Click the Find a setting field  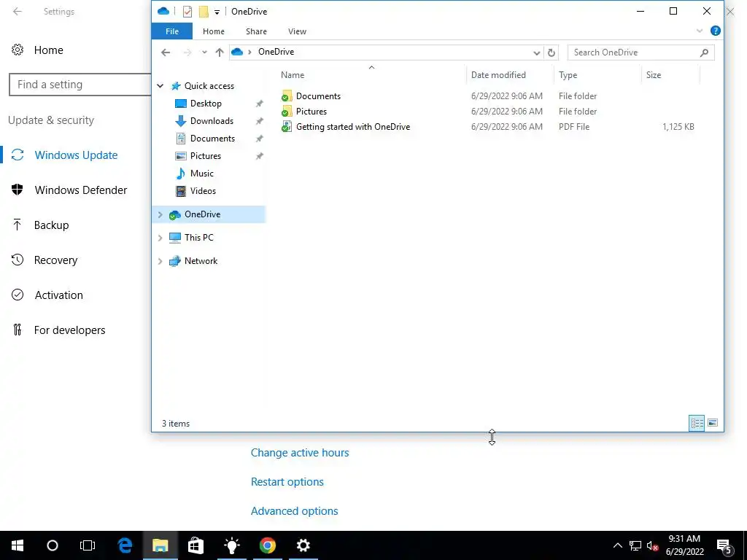[x=80, y=85]
